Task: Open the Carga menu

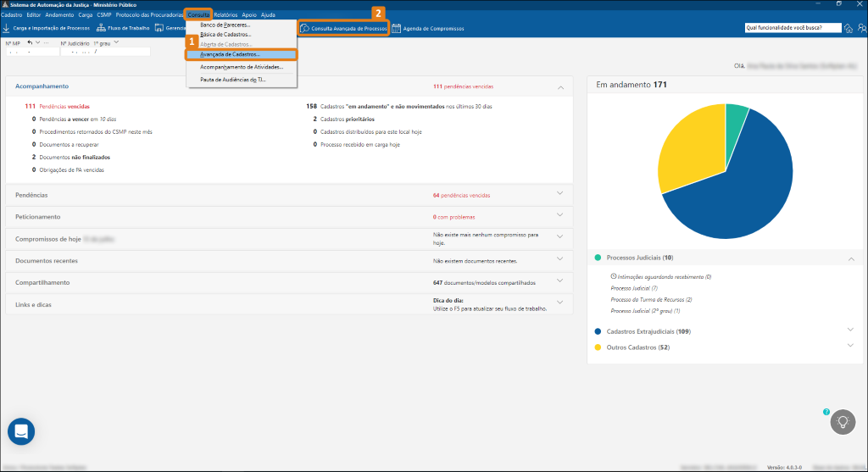Action: point(86,15)
